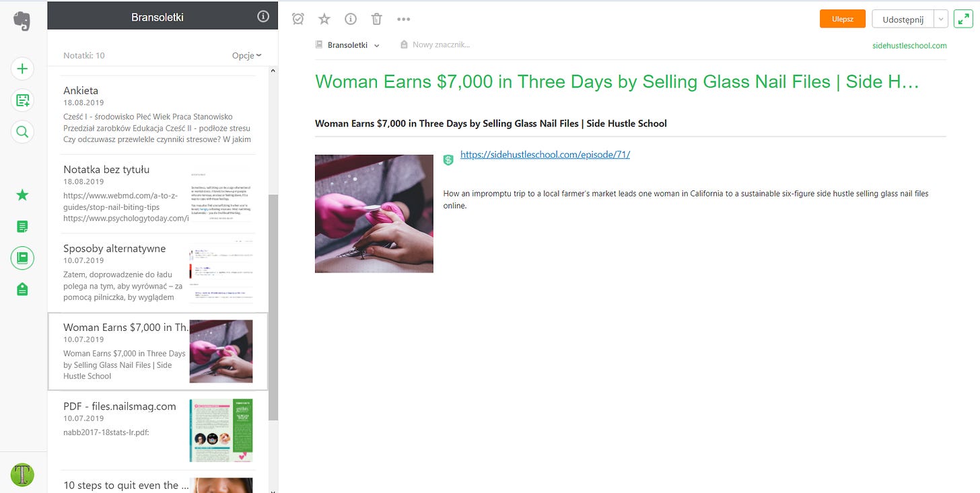Select Woman Earns $7,000 note in list
980x493 pixels.
coord(158,351)
